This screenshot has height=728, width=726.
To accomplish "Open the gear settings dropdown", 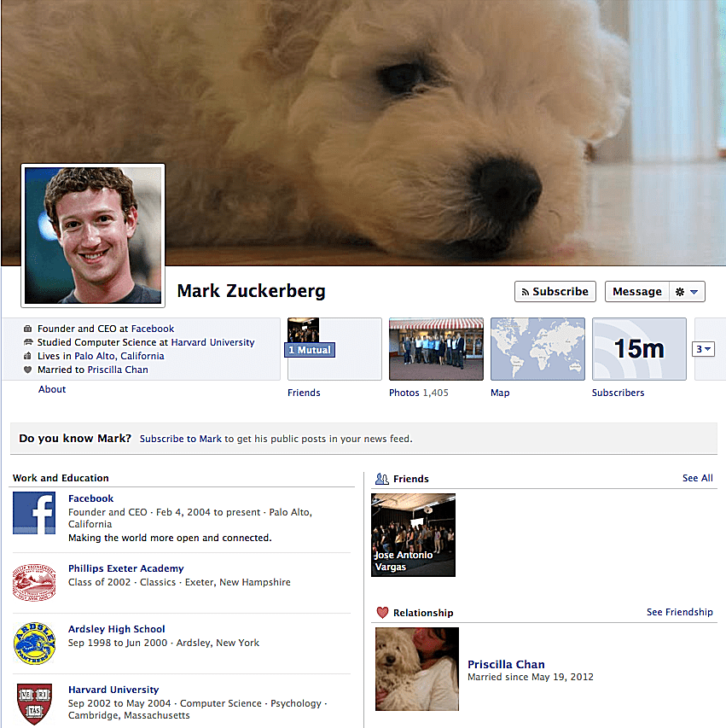I will (687, 292).
